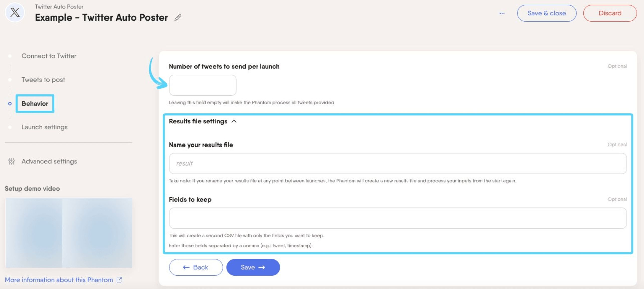This screenshot has height=289, width=644.
Task: Open the Tweets to post step
Action: [43, 80]
